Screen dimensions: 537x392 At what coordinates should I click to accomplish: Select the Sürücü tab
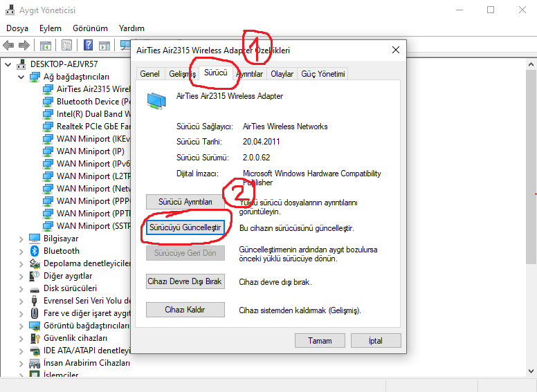point(216,73)
